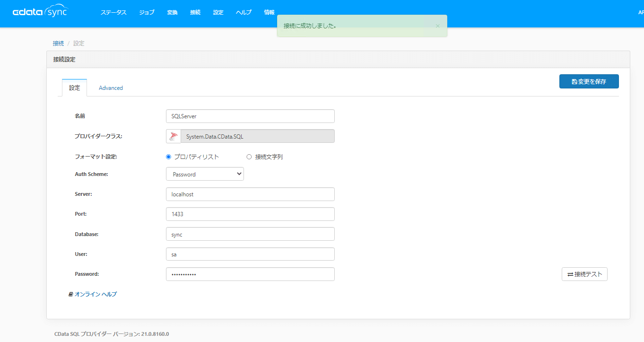The image size is (644, 342).
Task: Open the 変換 menu
Action: click(172, 13)
